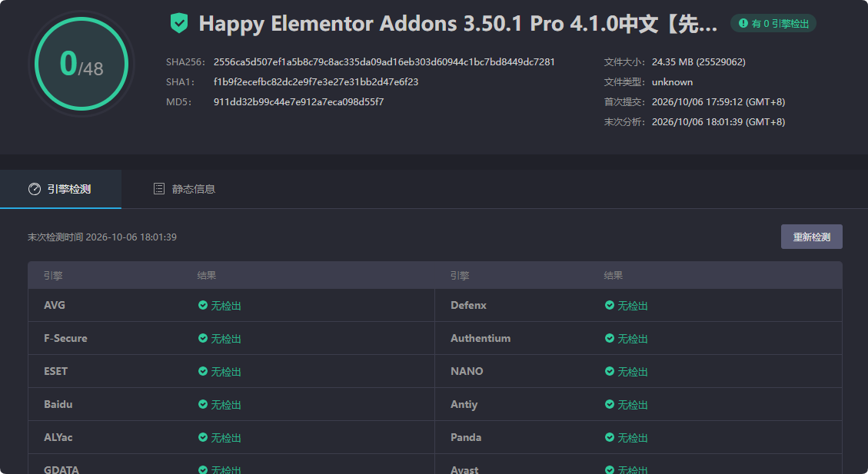Select the SHA256 hash value
The image size is (868, 474).
384,62
